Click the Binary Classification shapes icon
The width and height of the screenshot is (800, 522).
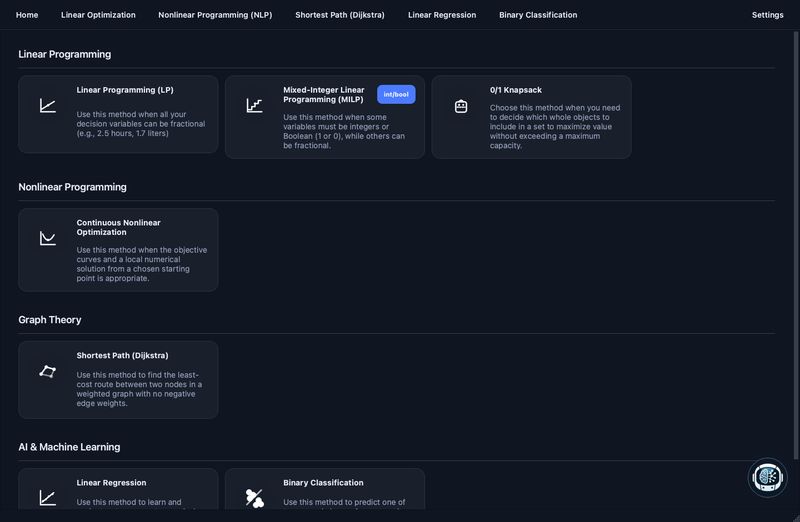(x=254, y=498)
